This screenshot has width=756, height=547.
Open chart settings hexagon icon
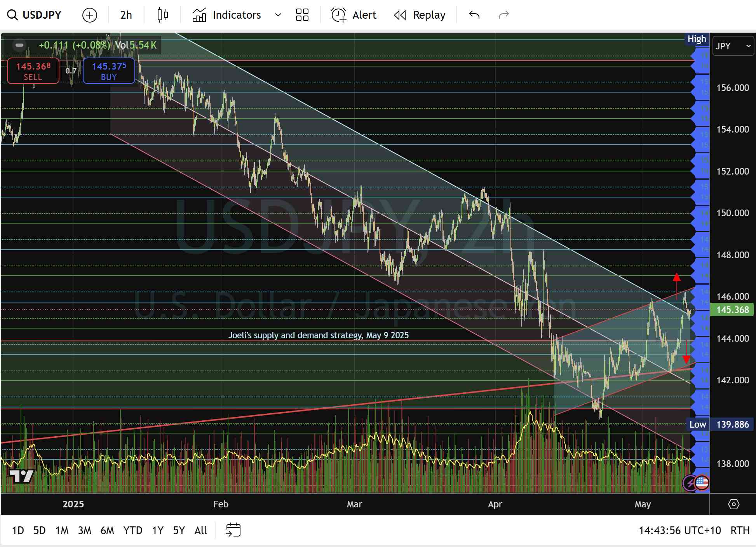click(x=733, y=504)
